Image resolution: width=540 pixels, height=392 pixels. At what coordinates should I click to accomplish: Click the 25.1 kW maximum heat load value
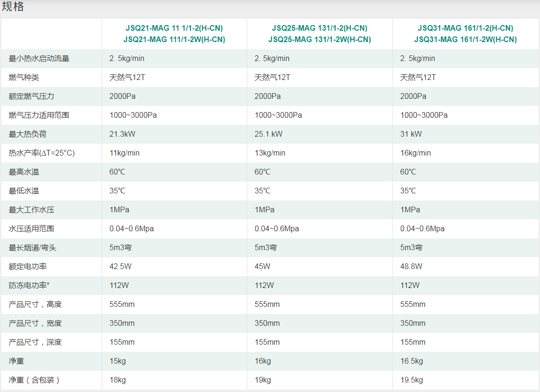(x=268, y=134)
